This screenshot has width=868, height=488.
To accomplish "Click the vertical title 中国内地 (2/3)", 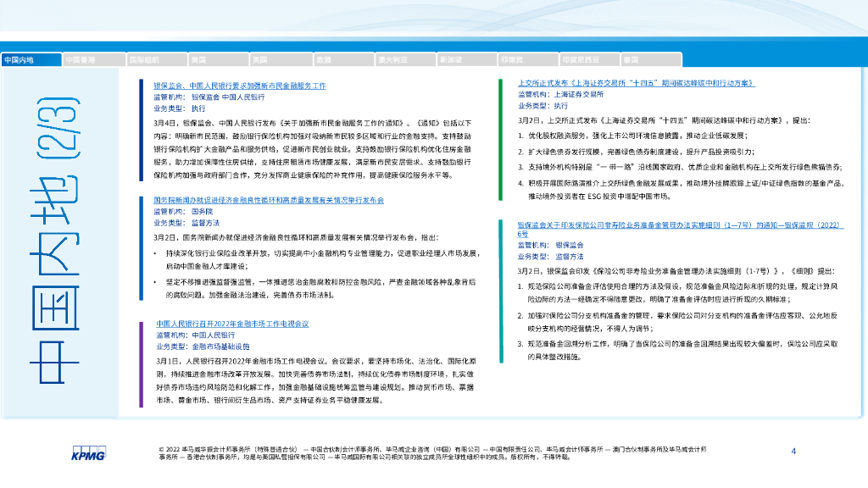I will pos(55,241).
